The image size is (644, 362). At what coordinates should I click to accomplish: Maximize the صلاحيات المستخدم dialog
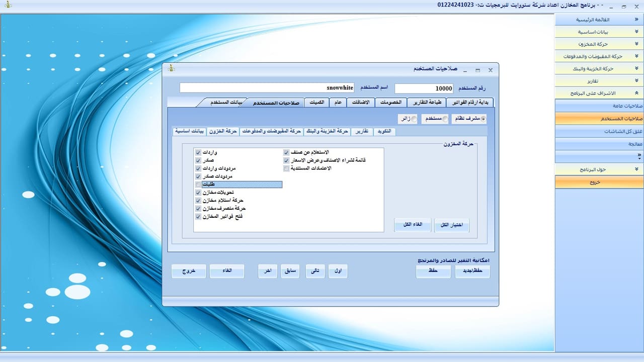[477, 70]
